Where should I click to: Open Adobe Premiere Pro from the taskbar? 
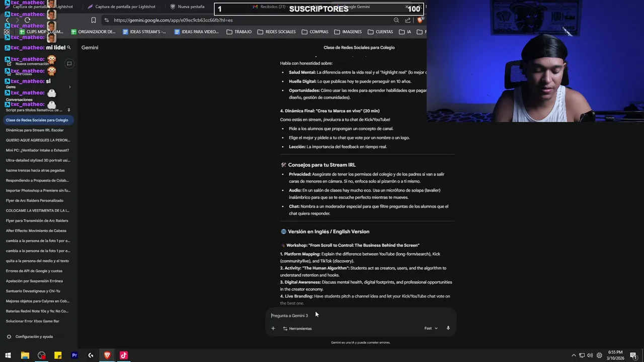click(x=74, y=355)
